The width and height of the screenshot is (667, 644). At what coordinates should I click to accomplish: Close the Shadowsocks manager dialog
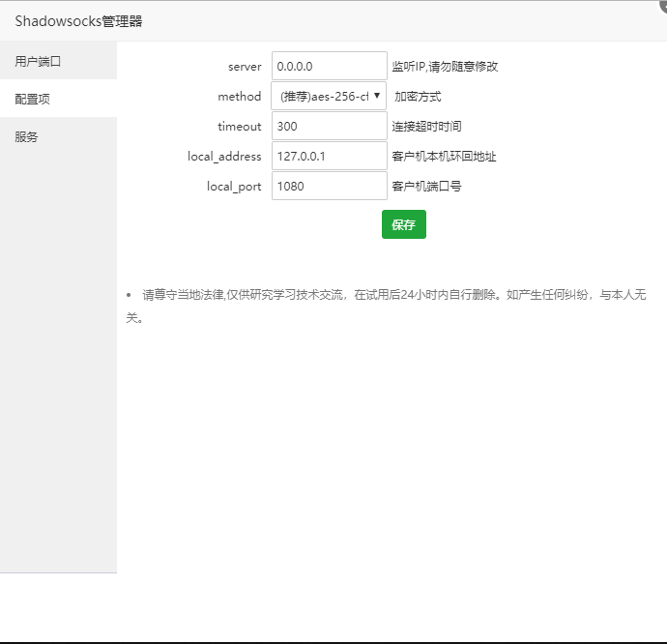click(663, 5)
